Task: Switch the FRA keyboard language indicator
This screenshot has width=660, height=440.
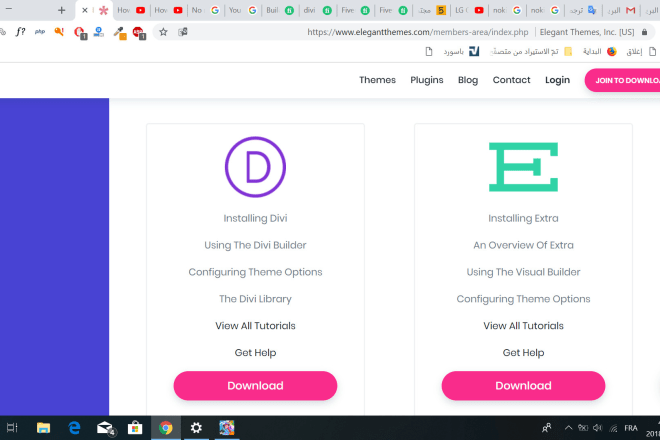Action: point(631,428)
